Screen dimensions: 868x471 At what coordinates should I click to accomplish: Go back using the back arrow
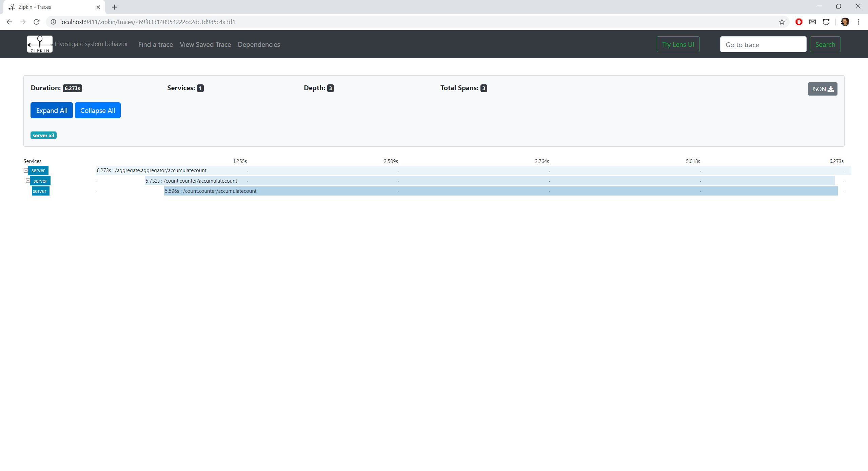[9, 22]
